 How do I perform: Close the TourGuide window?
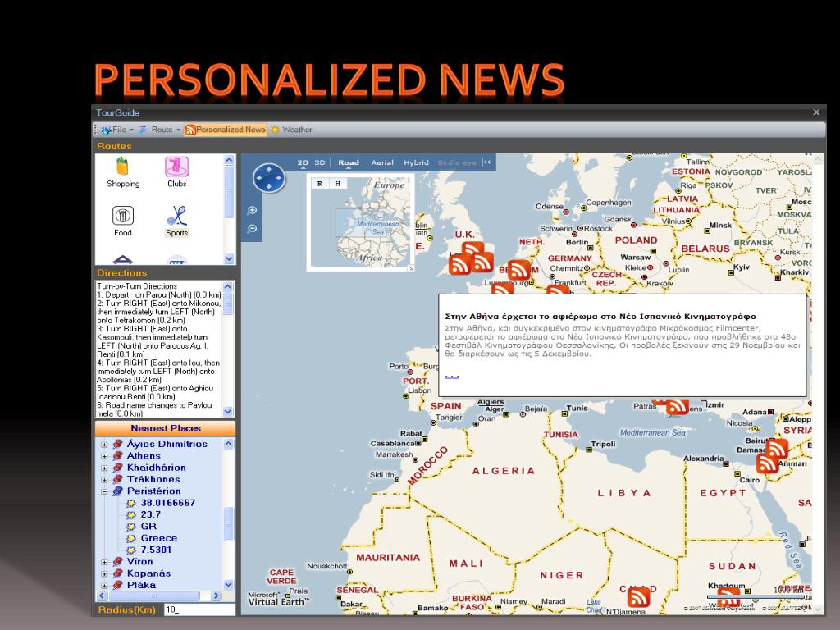[x=816, y=112]
